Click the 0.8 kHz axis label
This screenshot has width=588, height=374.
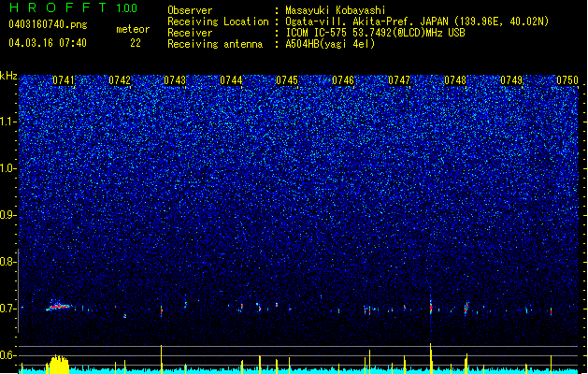7,262
